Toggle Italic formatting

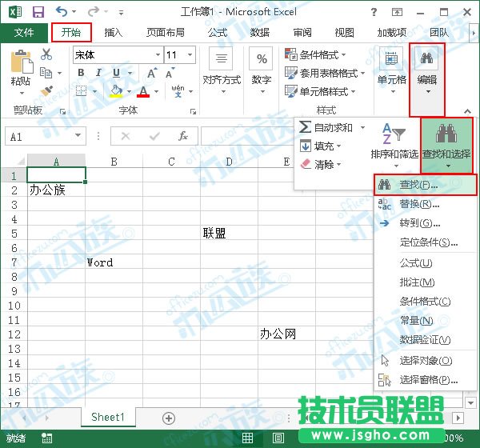[x=98, y=73]
